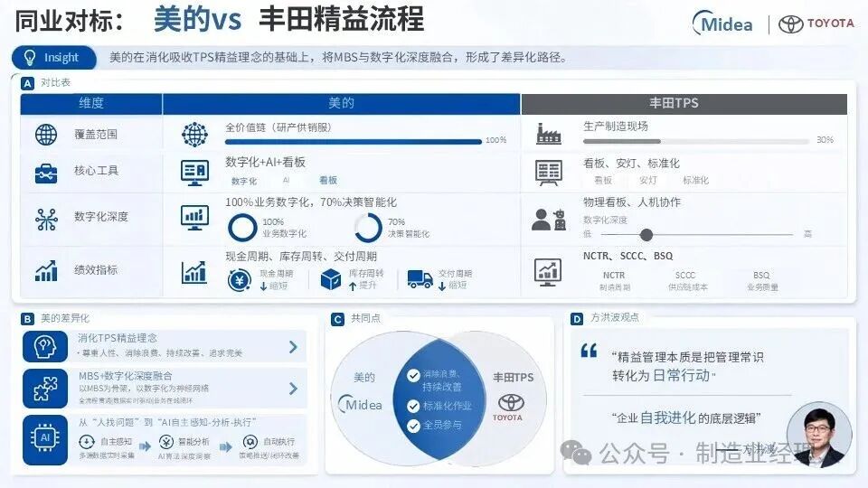Click the 标准化 tag in the 丰田TPS column
Screen dimensions: 868x488
point(696,181)
